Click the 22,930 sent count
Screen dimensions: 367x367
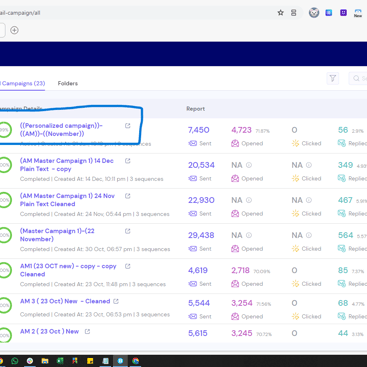(201, 200)
